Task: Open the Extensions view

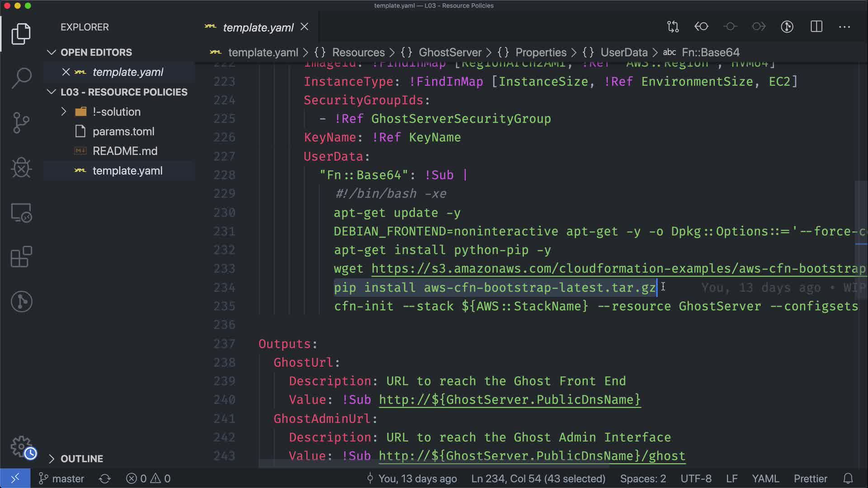Action: [21, 257]
